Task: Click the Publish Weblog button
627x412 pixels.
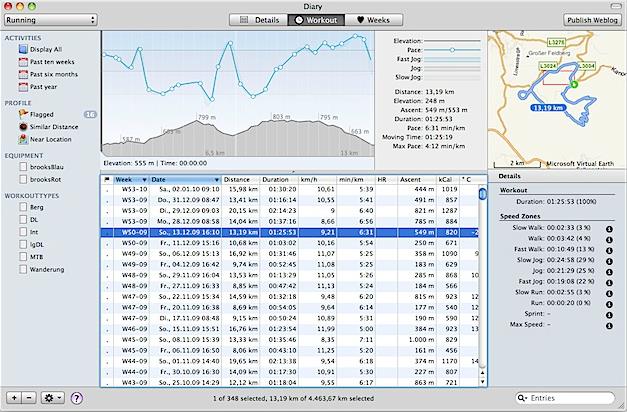Action: pos(592,20)
